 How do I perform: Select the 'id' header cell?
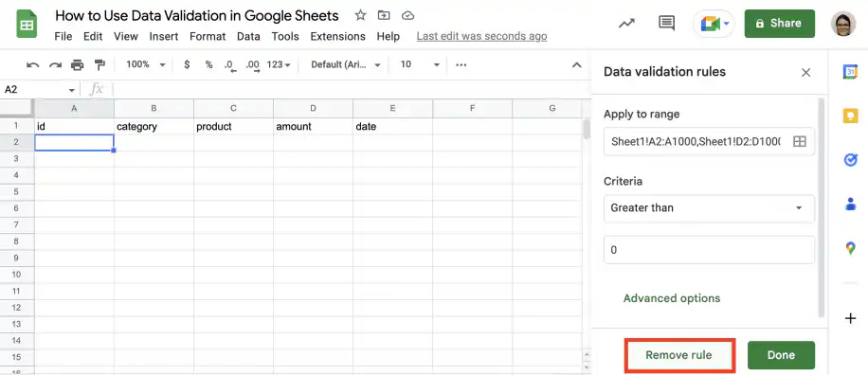click(74, 126)
